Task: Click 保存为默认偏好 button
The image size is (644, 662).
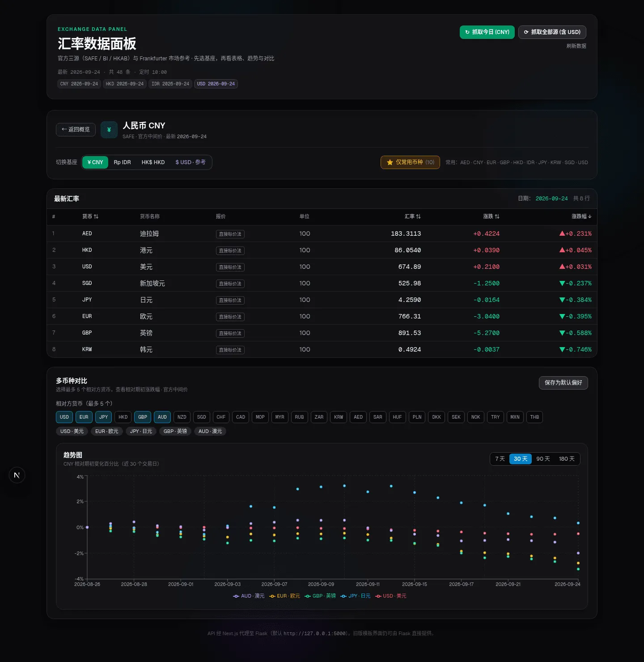Action: [x=563, y=383]
